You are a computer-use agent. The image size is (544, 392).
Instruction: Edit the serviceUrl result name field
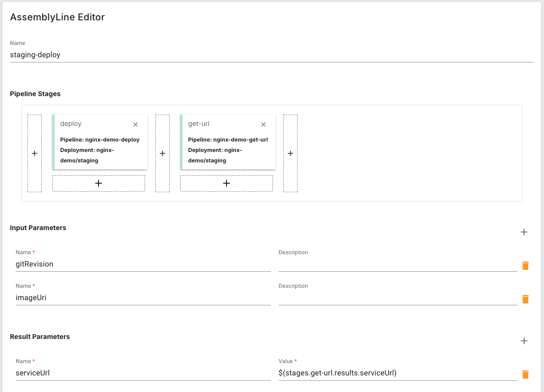click(x=143, y=373)
